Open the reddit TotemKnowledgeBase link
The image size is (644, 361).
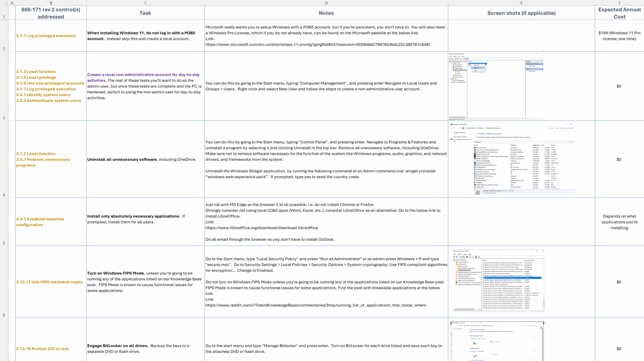coord(316,305)
